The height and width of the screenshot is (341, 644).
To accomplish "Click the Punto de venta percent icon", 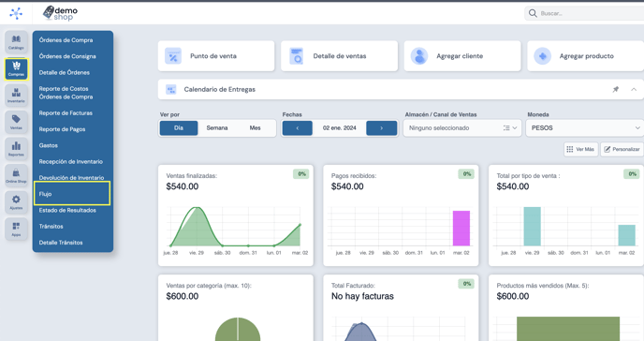I will pyautogui.click(x=173, y=56).
